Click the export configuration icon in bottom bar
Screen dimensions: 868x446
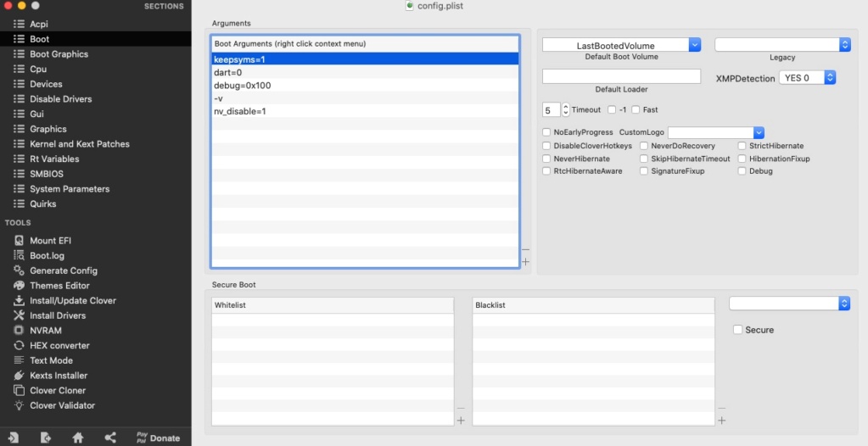click(x=45, y=438)
